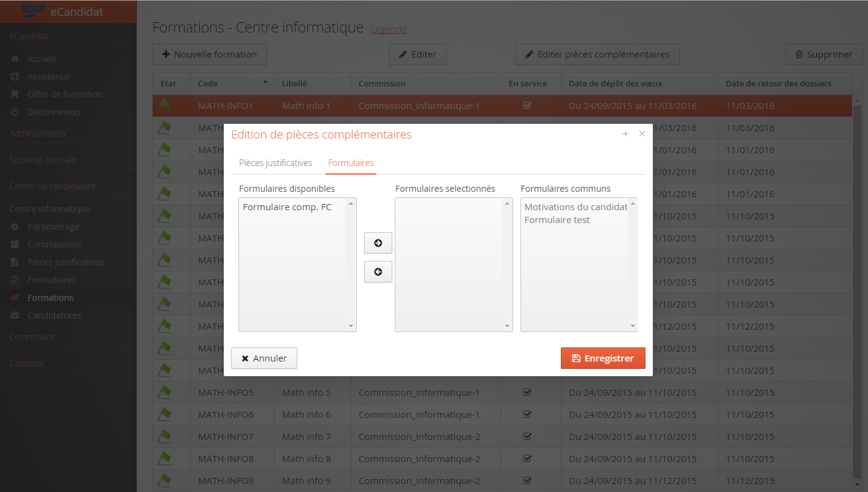Click the Assistance icon in sidebar
Image resolution: width=868 pixels, height=492 pixels.
[15, 77]
